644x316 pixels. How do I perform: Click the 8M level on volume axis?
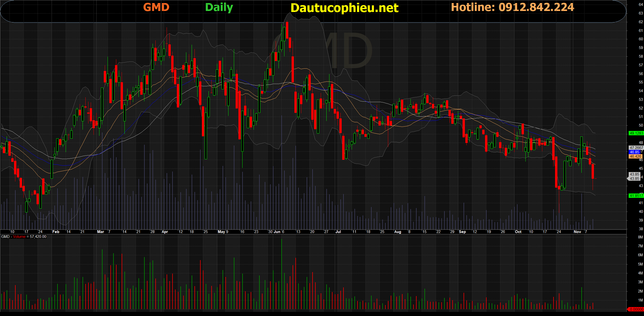pyautogui.click(x=640, y=237)
